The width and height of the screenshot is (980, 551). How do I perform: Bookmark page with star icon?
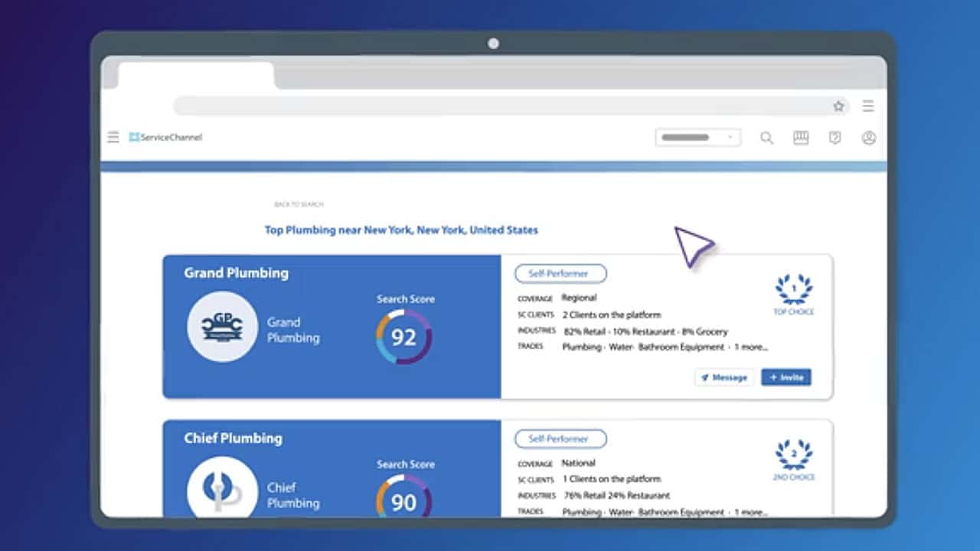pyautogui.click(x=838, y=106)
